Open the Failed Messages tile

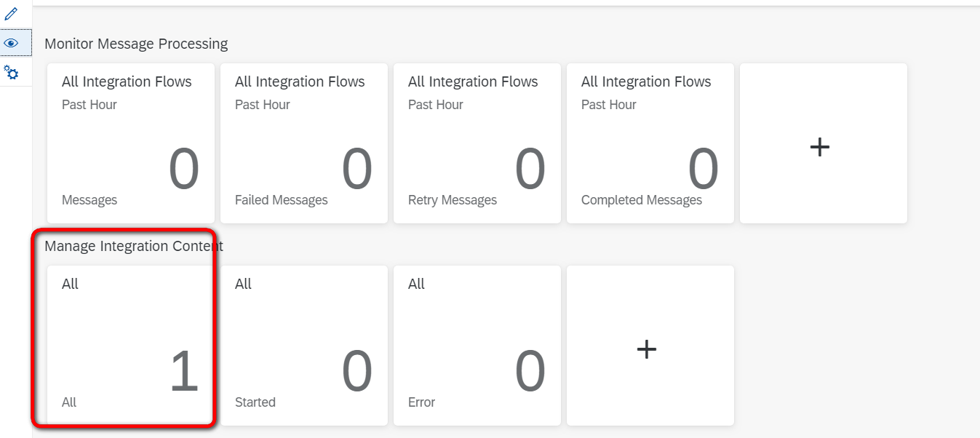pos(303,143)
